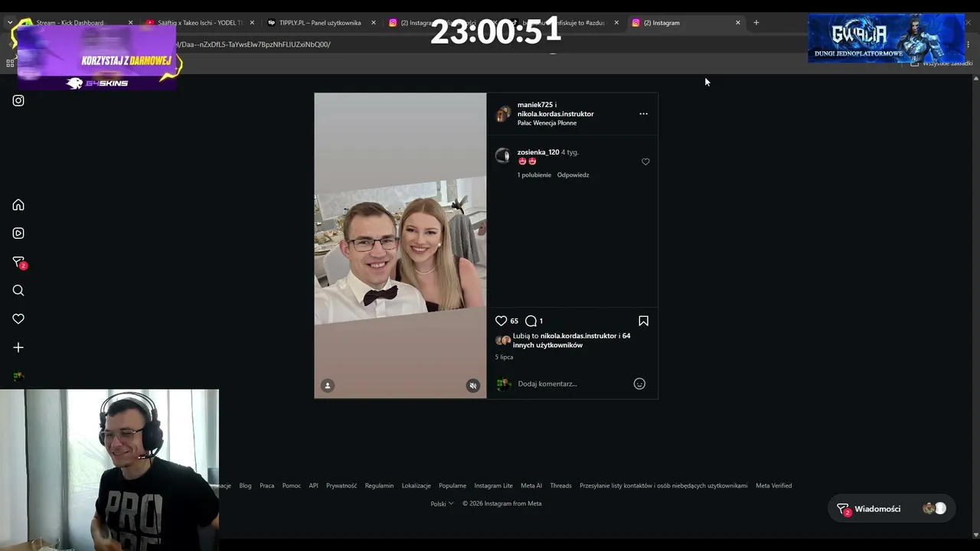Unmute the post audio
The width and height of the screenshot is (980, 551).
click(x=473, y=386)
